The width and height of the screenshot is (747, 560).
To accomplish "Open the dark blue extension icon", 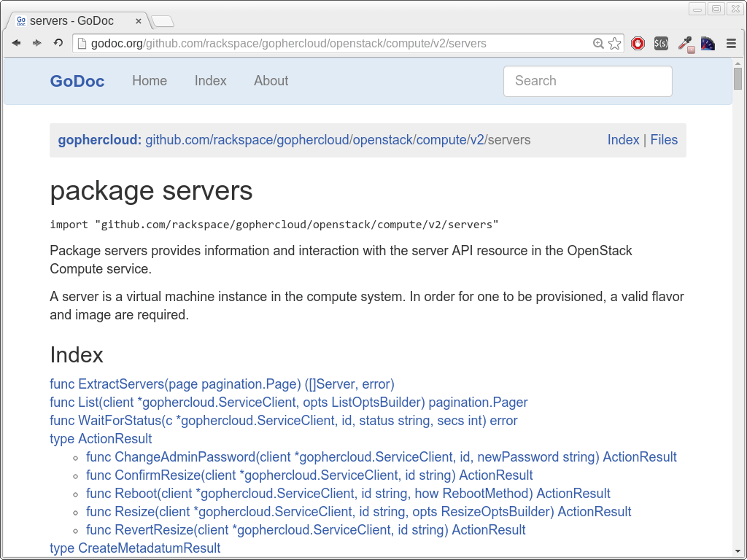I will coord(708,43).
